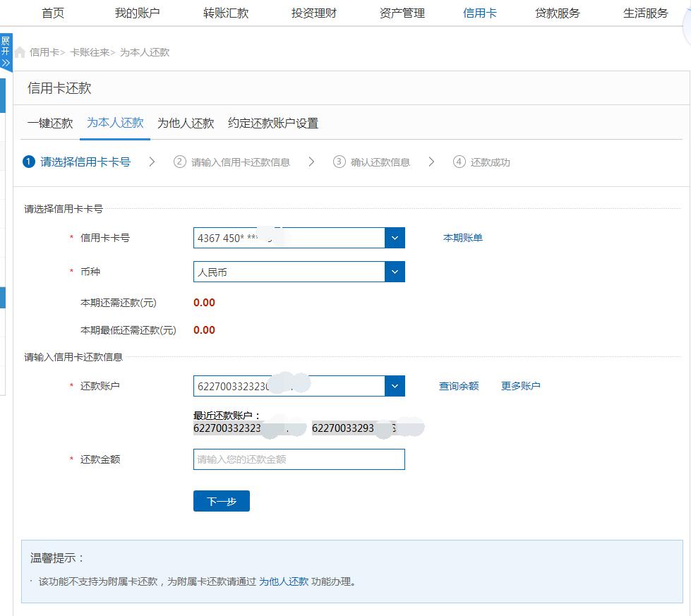Open 转账汇款 from the top menu
The height and width of the screenshot is (616, 691).
pos(227,12)
